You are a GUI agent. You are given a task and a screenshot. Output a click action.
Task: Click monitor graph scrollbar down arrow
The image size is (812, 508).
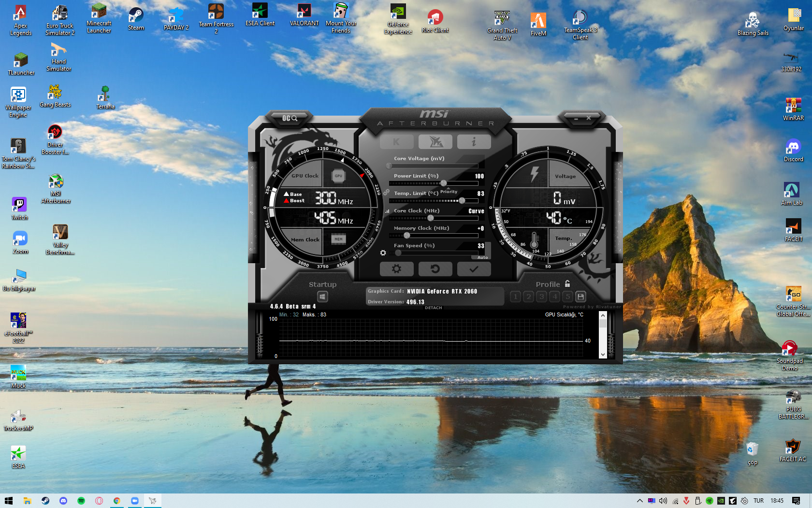603,355
